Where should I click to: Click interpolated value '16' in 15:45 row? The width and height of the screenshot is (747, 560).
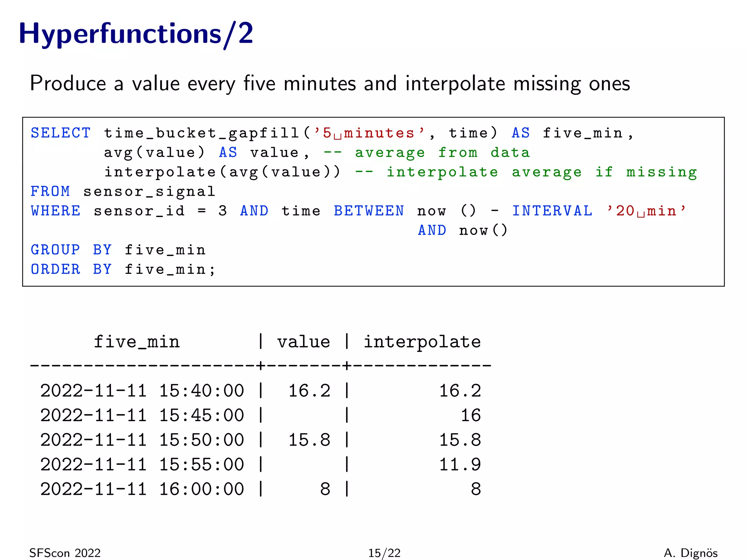coord(471,415)
